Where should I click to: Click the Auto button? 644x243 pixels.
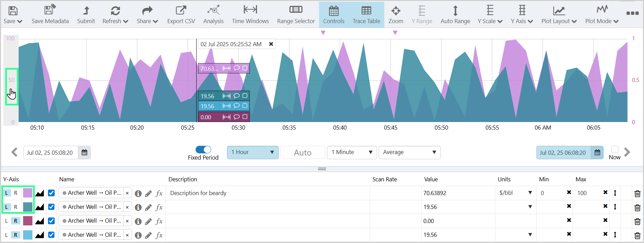[x=303, y=153]
